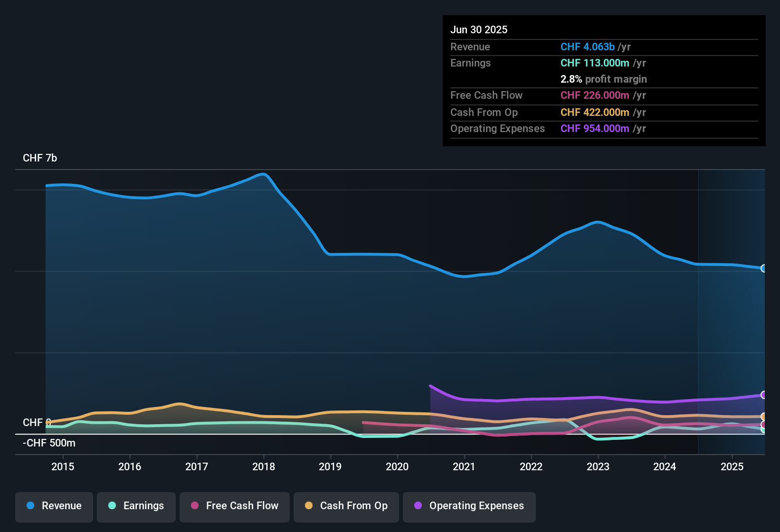Click the orange Cash From Op endpoint marker
Viewport: 780px width, 532px height.
(x=764, y=417)
